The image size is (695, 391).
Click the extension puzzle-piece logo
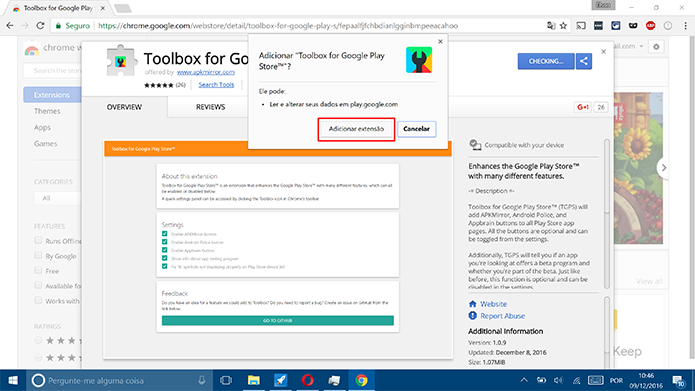coord(121,60)
